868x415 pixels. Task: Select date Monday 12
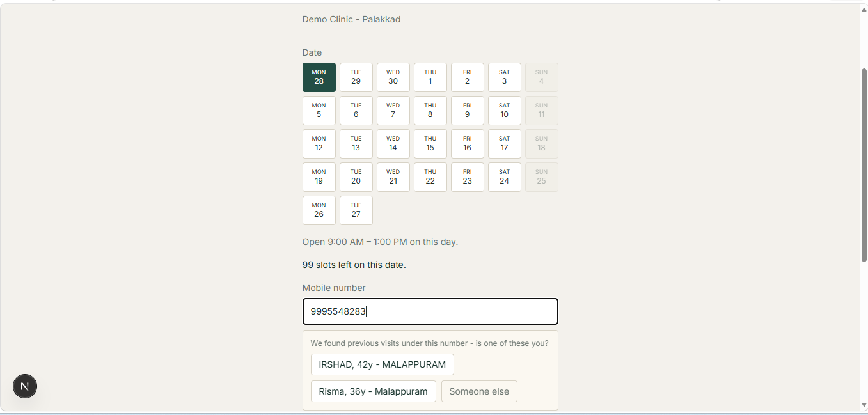click(319, 144)
